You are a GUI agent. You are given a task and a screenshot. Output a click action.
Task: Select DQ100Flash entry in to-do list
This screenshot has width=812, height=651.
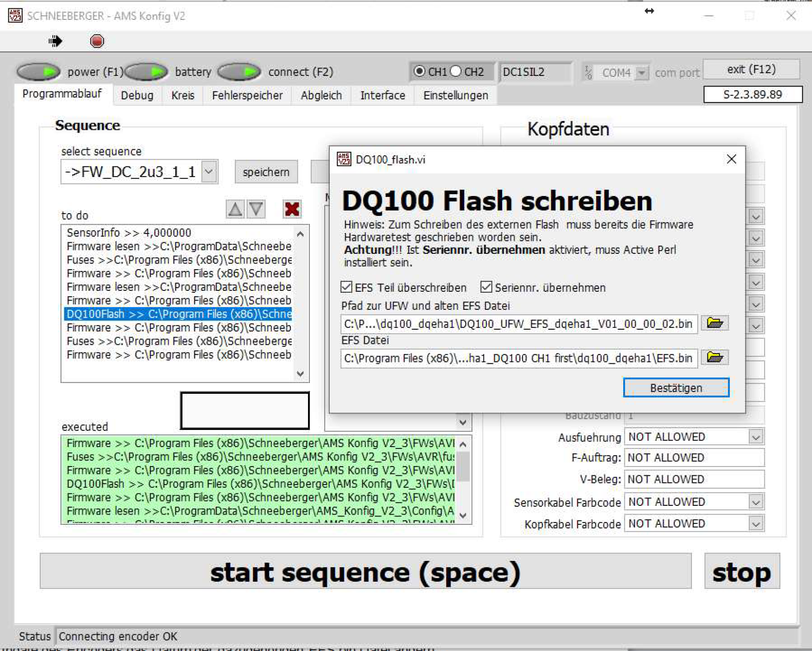tap(178, 314)
